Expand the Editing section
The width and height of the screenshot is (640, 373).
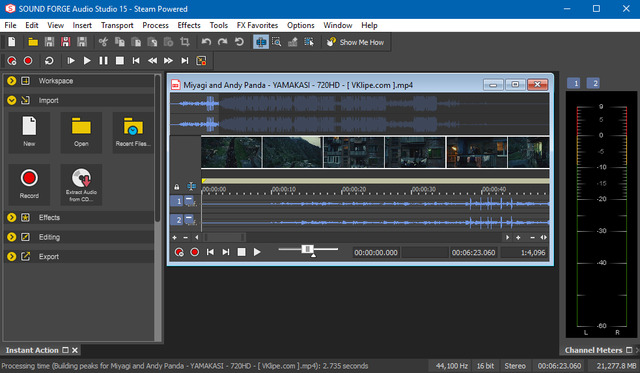click(x=11, y=237)
